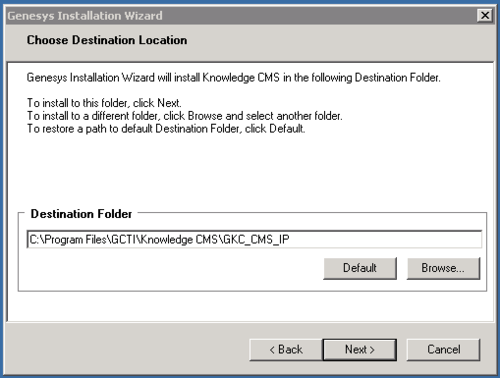The height and width of the screenshot is (378, 500).
Task: Cancel the Genesys installation wizard
Action: pyautogui.click(x=443, y=350)
